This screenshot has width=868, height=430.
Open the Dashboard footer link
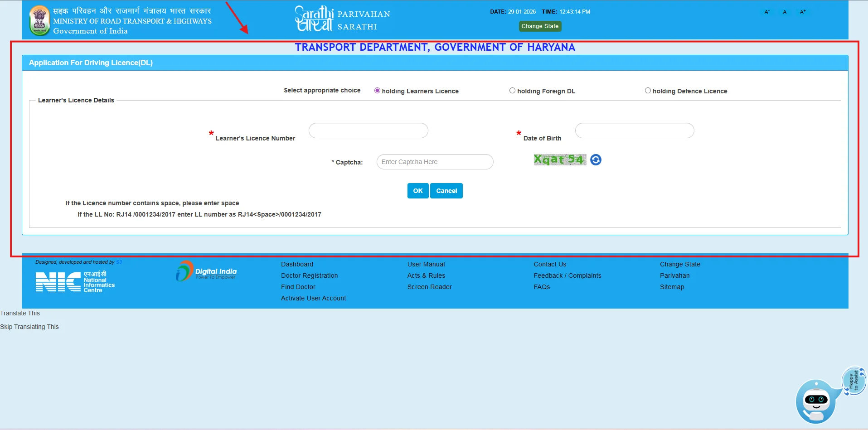pos(297,264)
